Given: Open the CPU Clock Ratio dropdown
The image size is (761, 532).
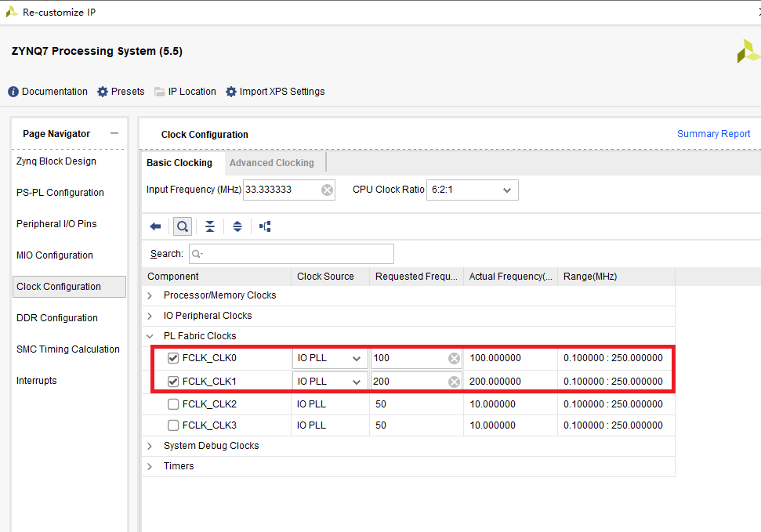Looking at the screenshot, I should [473, 190].
